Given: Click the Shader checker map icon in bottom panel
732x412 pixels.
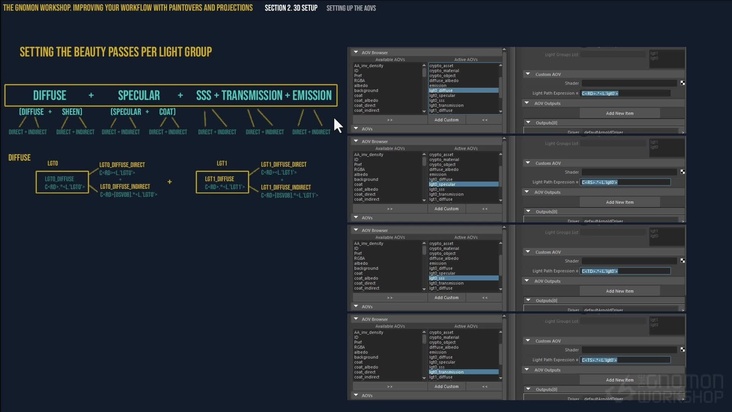Looking at the screenshot, I should [683, 350].
